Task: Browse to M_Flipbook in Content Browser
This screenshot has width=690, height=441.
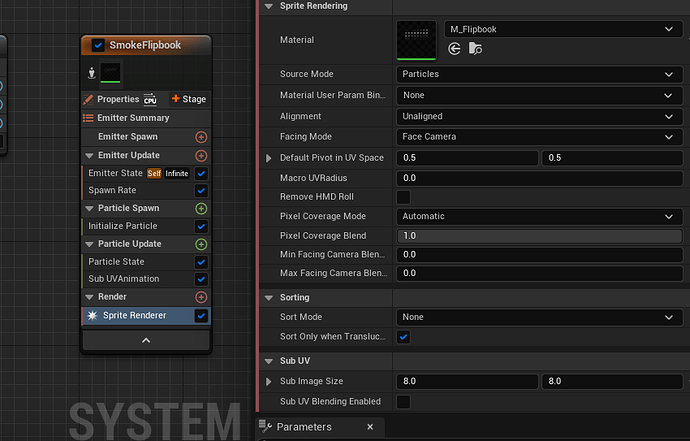Action: (475, 49)
